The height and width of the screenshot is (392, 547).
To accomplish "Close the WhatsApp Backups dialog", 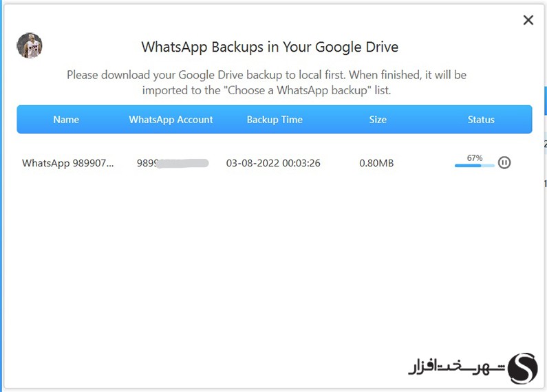I will (528, 20).
